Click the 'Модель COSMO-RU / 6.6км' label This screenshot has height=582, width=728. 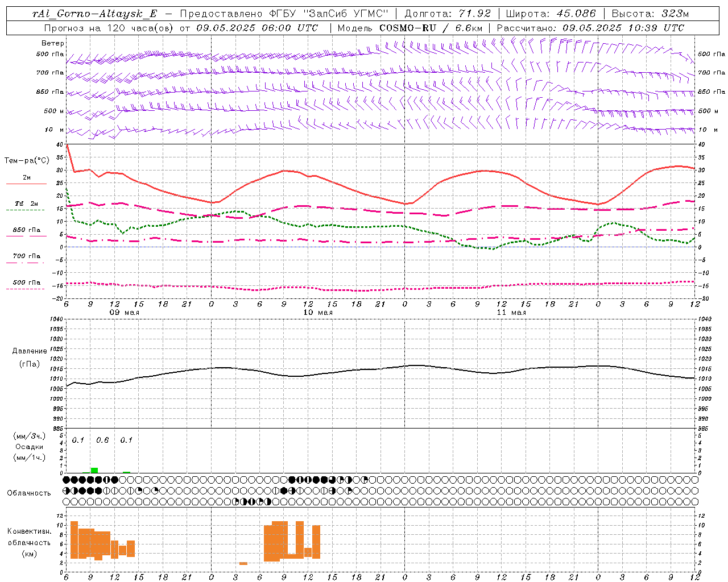click(x=410, y=28)
